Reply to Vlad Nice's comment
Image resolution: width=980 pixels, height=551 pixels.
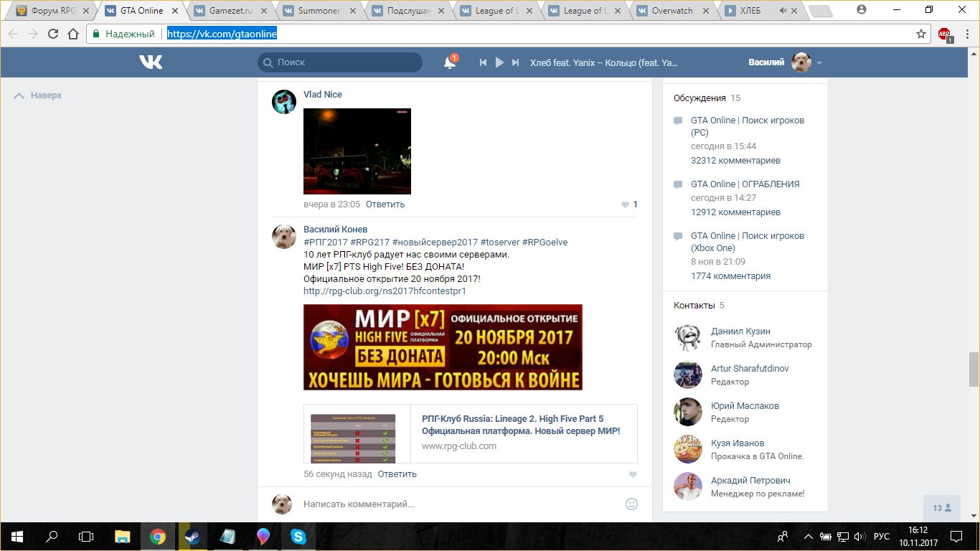click(385, 204)
